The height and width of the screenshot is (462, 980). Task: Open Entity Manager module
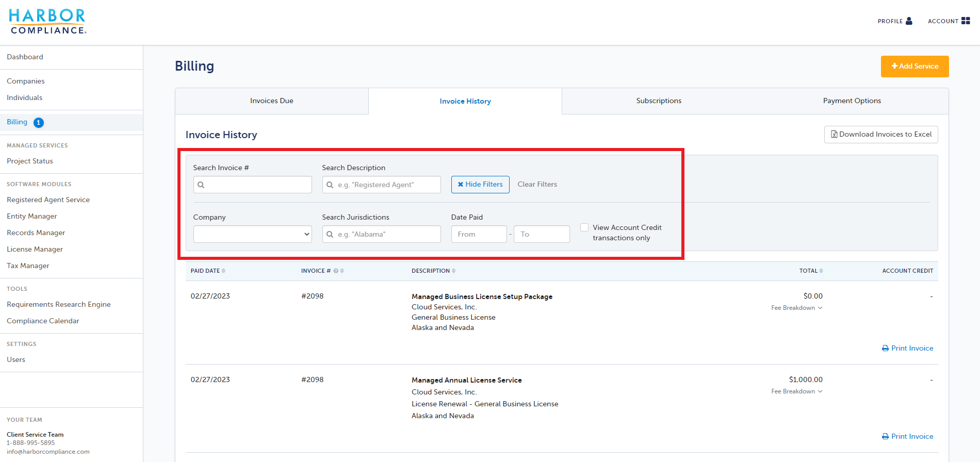click(32, 216)
